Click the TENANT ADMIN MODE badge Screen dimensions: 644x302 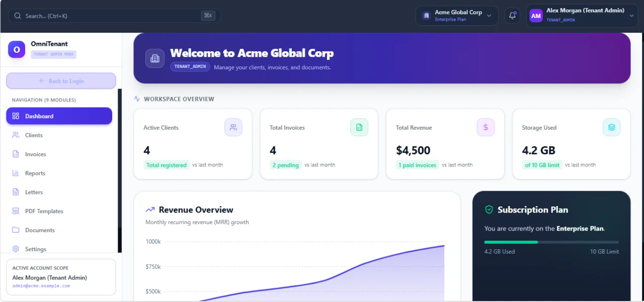(54, 54)
